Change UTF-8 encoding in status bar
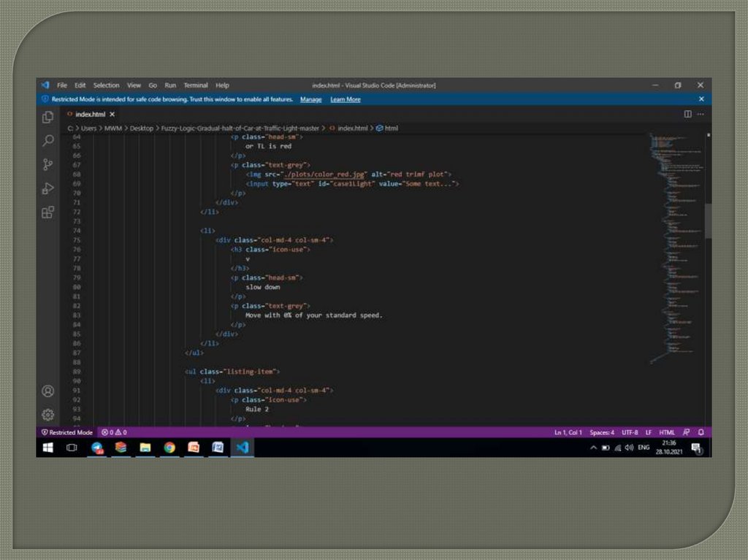 (630, 432)
